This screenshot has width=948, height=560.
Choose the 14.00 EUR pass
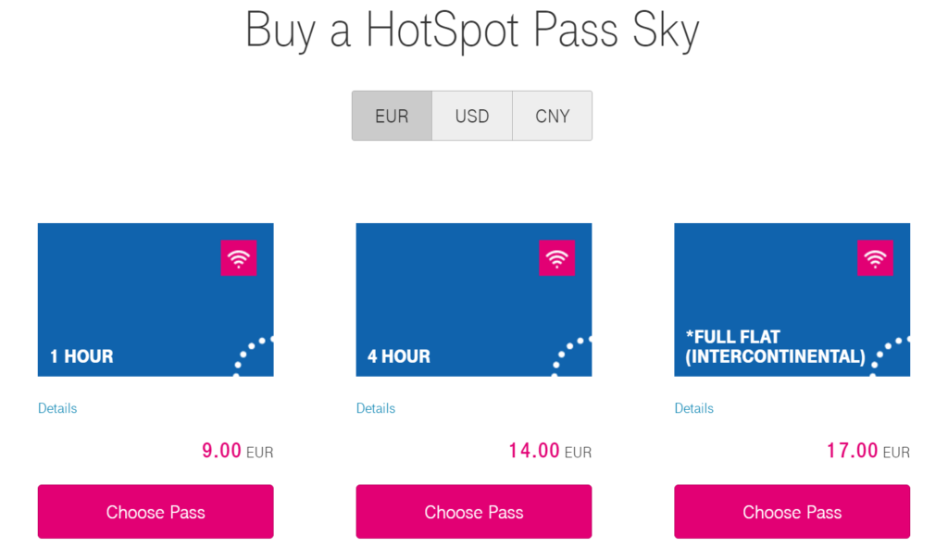[473, 512]
